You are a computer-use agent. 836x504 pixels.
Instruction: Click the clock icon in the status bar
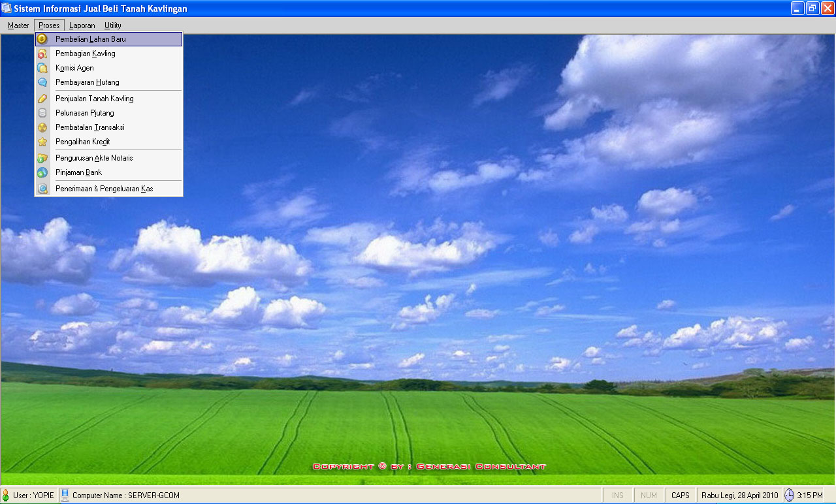[789, 496]
